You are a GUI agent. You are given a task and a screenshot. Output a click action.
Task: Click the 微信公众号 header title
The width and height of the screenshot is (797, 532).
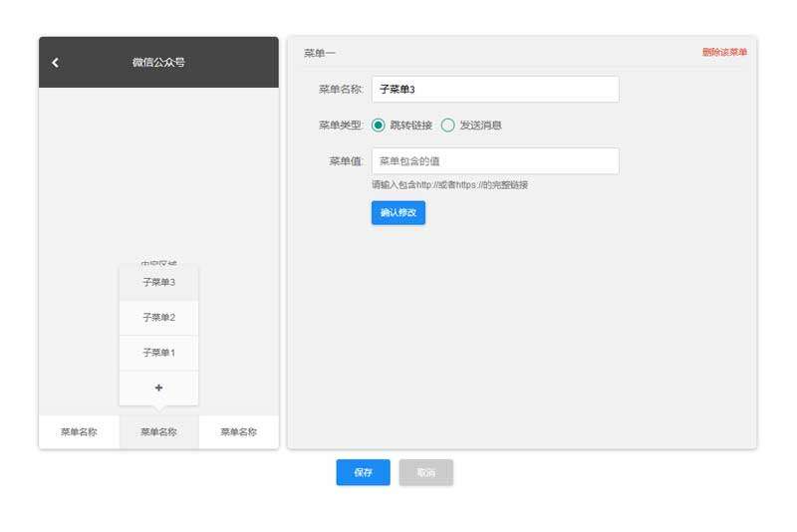[x=158, y=63]
